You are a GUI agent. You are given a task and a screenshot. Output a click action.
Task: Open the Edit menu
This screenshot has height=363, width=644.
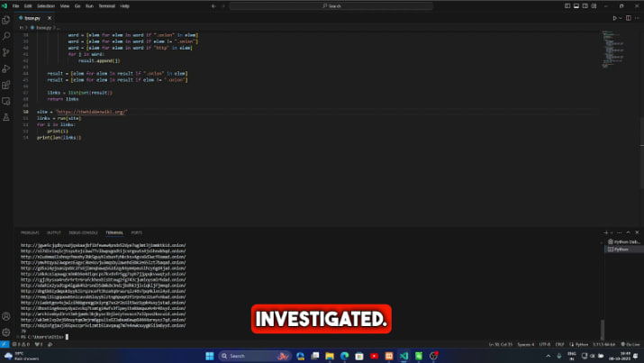[x=28, y=5]
